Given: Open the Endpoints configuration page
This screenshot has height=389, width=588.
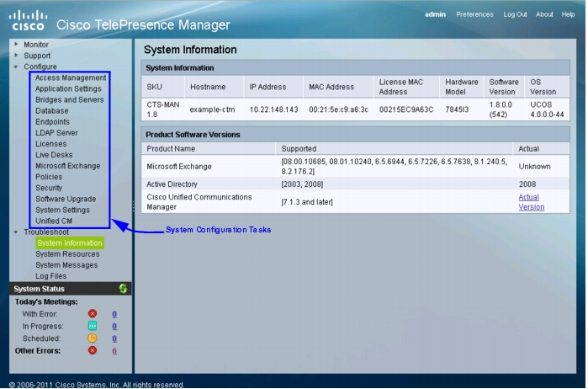Looking at the screenshot, I should [52, 121].
